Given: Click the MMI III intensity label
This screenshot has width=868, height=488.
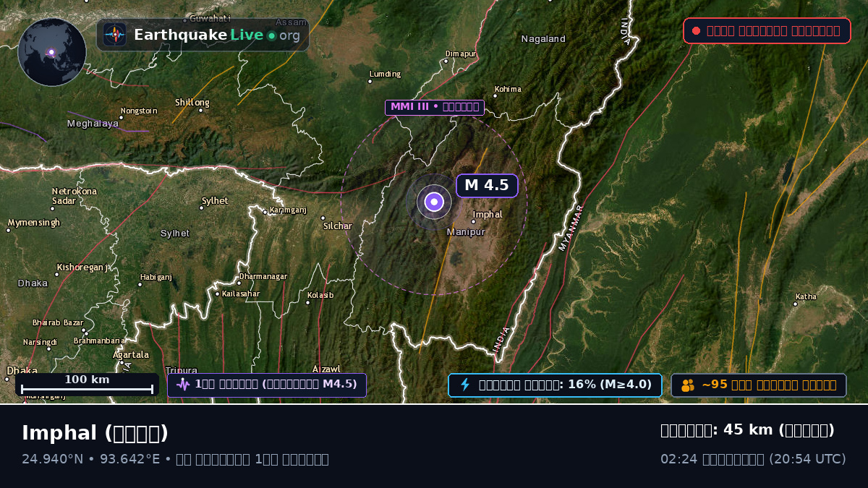Looking at the screenshot, I should 434,107.
